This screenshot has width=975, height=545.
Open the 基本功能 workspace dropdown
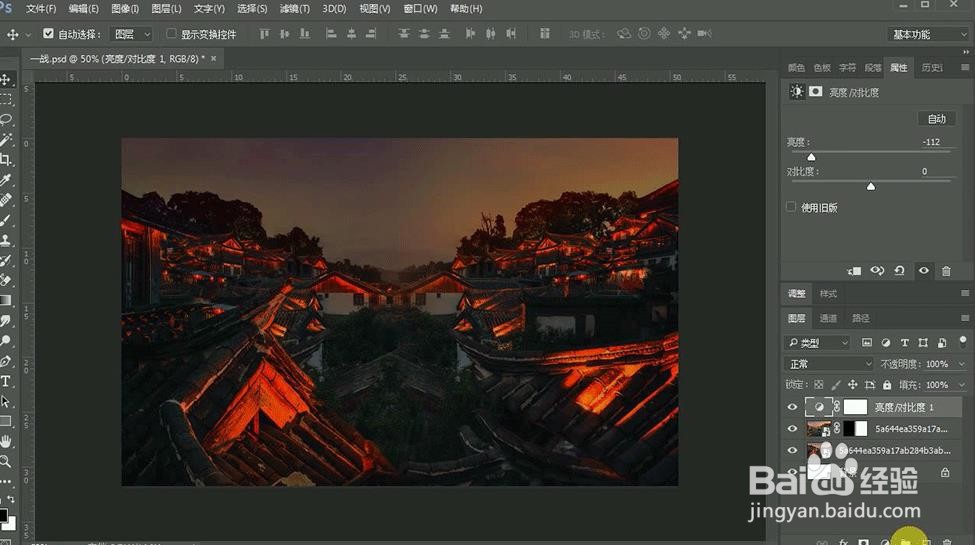tap(929, 34)
